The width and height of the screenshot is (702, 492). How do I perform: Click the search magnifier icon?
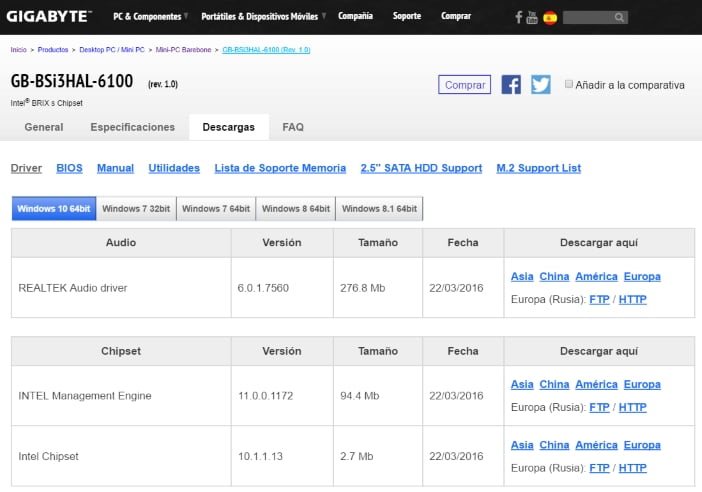[x=619, y=17]
